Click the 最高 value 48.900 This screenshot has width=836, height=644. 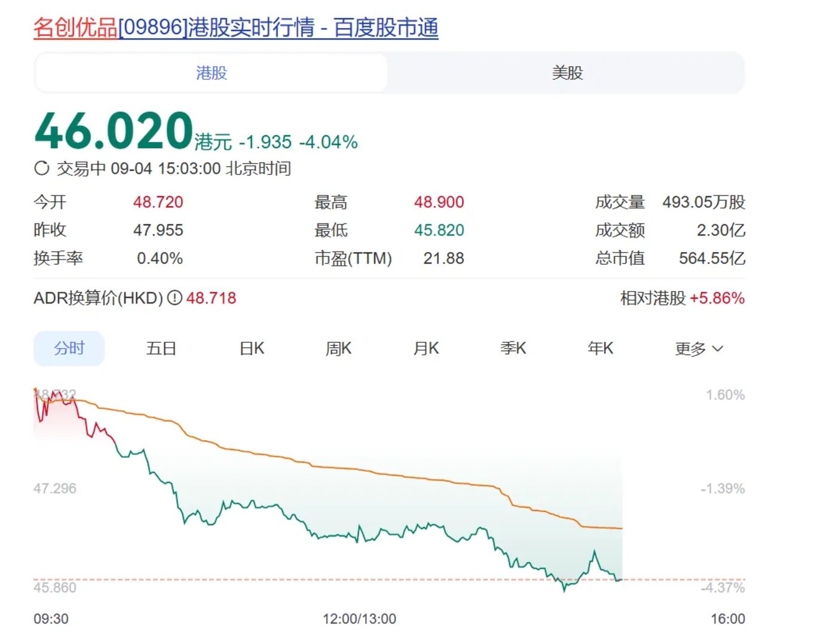[439, 202]
